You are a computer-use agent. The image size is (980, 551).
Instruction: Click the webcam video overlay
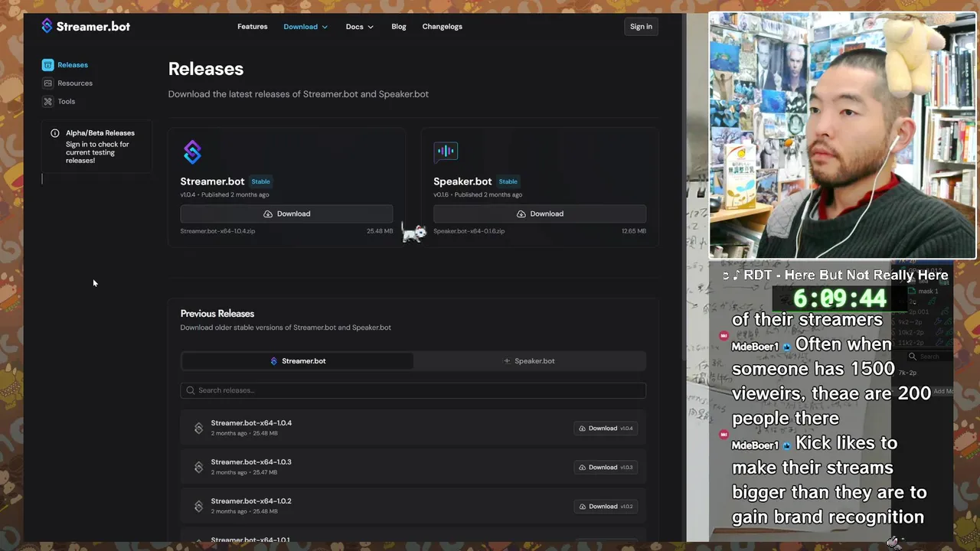tap(842, 135)
